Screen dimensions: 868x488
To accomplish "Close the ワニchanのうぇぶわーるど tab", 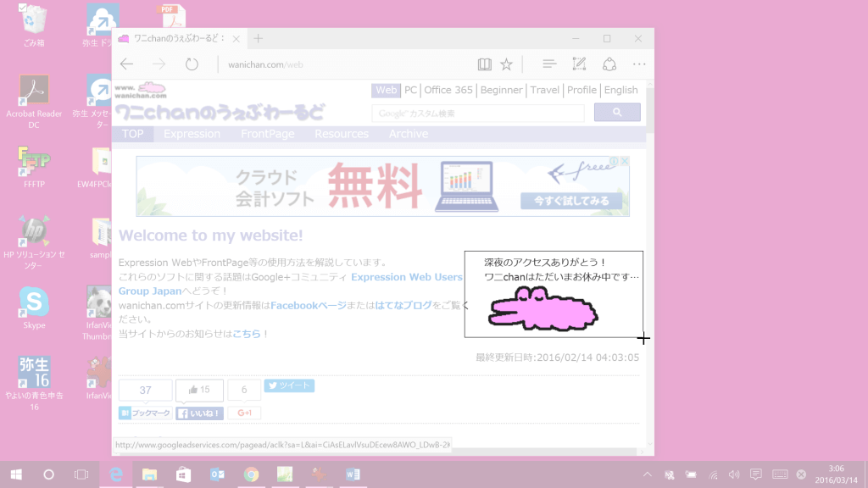I will click(x=236, y=39).
